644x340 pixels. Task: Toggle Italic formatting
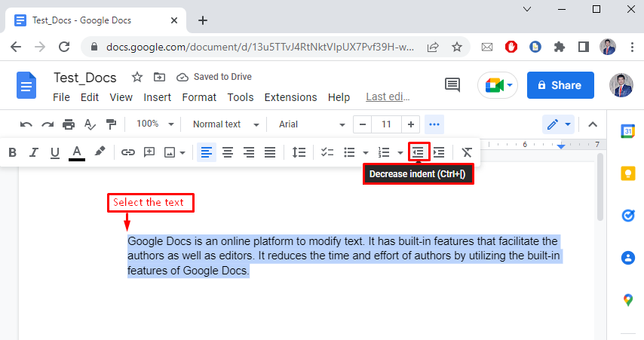34,152
